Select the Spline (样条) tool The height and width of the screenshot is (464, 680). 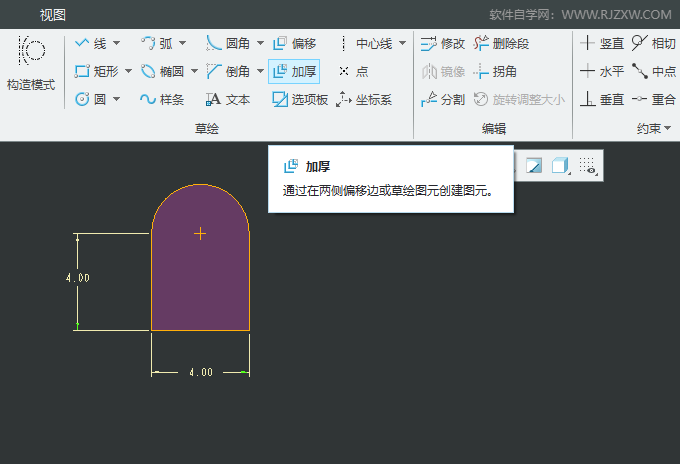pos(162,99)
